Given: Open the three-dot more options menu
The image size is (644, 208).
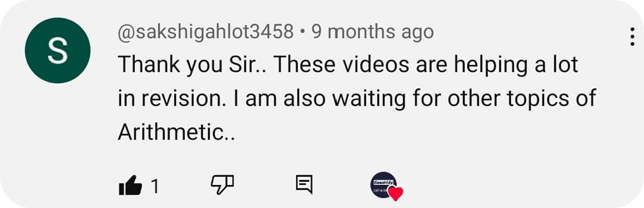Looking at the screenshot, I should [x=632, y=37].
